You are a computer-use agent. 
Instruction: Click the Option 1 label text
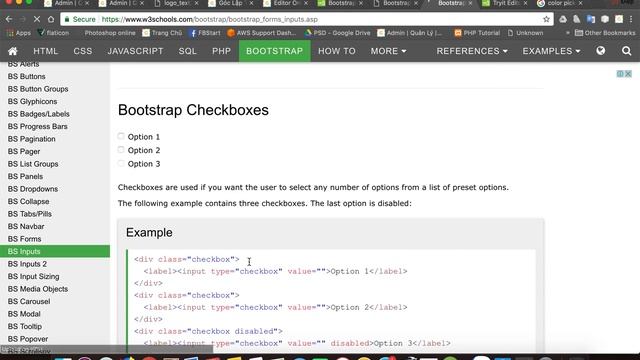coord(144,137)
